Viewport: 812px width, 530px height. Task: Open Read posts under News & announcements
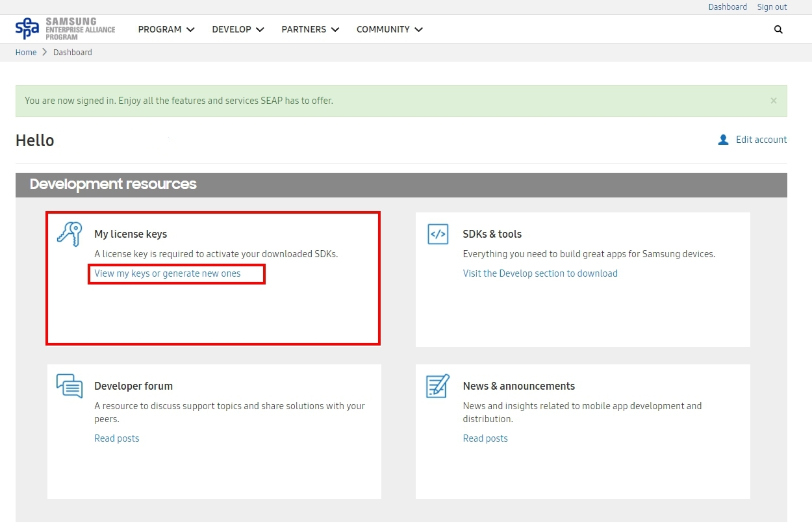(x=485, y=438)
